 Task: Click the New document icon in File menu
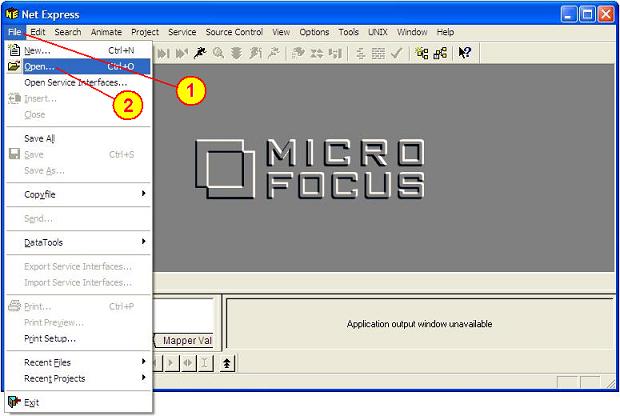click(14, 50)
